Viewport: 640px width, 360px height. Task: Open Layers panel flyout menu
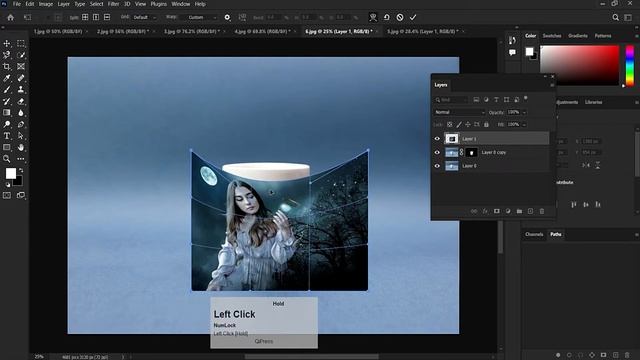[552, 85]
